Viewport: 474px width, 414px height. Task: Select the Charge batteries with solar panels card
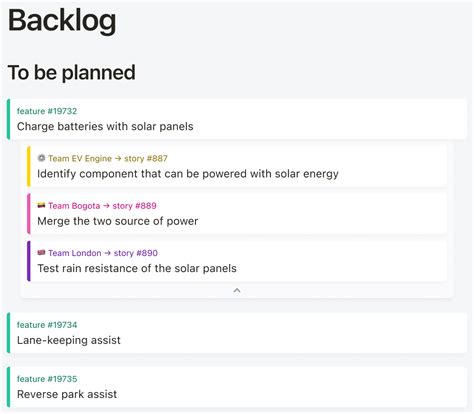237,119
